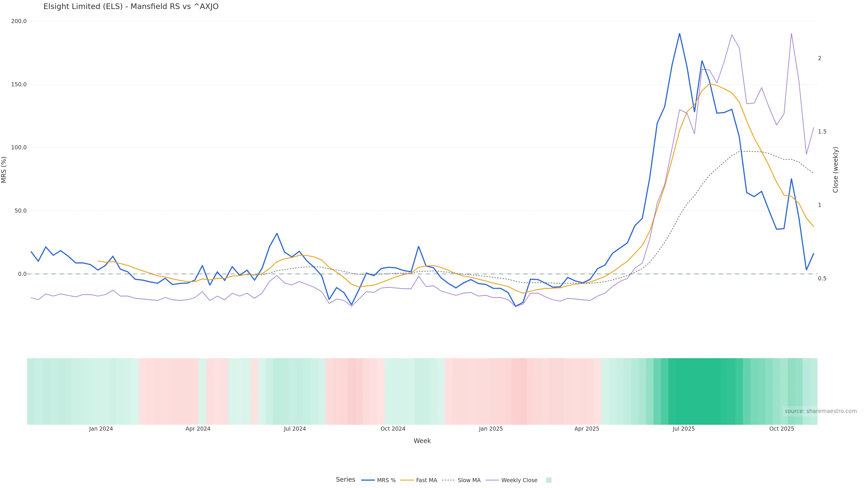Click the green unlabeled legend swatch
868x488 pixels.
549,480
